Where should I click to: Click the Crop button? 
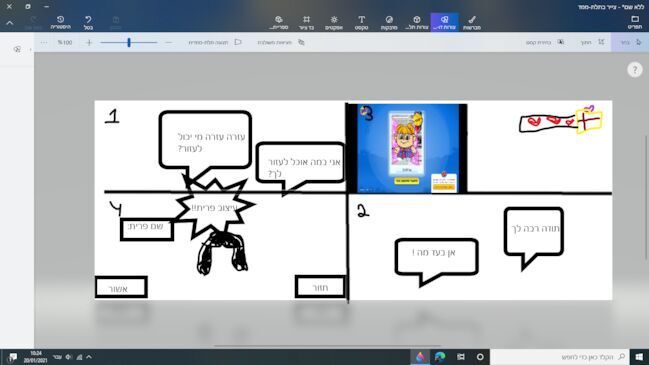(x=593, y=42)
